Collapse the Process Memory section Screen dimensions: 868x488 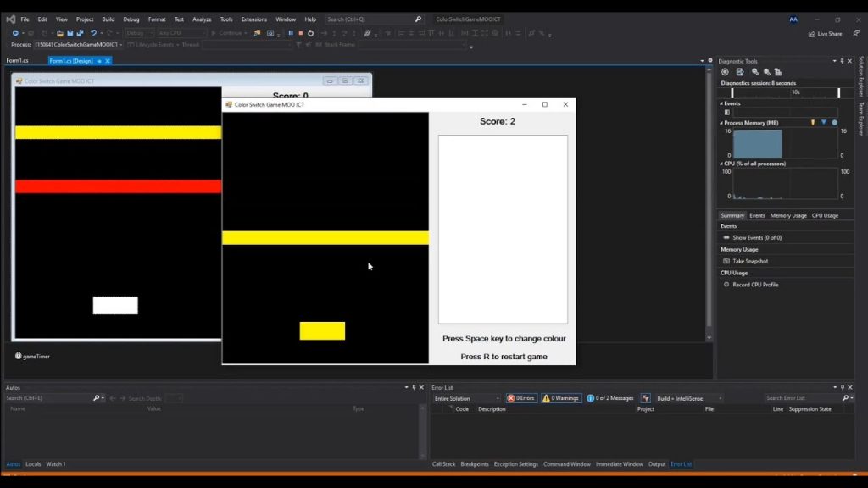[721, 122]
